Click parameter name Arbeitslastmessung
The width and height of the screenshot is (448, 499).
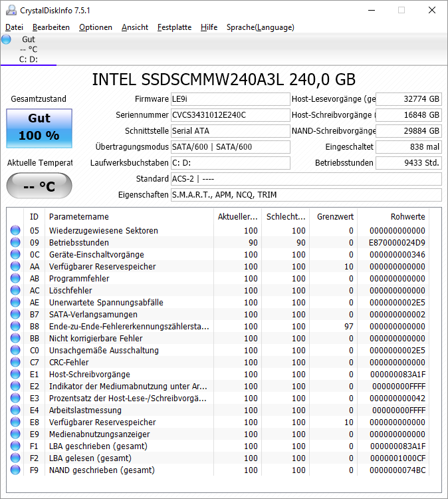point(85,411)
